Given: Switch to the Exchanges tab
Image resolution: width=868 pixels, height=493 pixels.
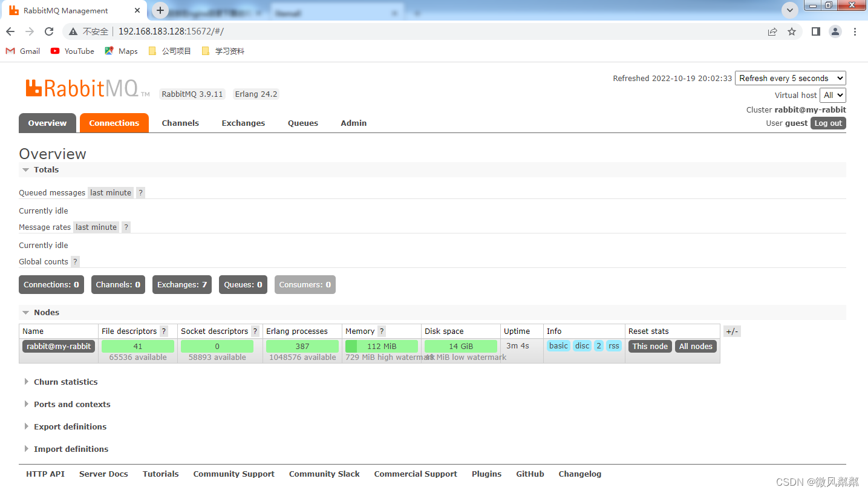Looking at the screenshot, I should pos(243,123).
